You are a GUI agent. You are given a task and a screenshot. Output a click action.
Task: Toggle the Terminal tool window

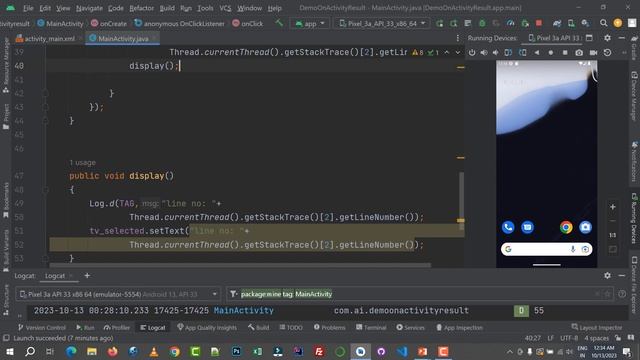click(371, 327)
